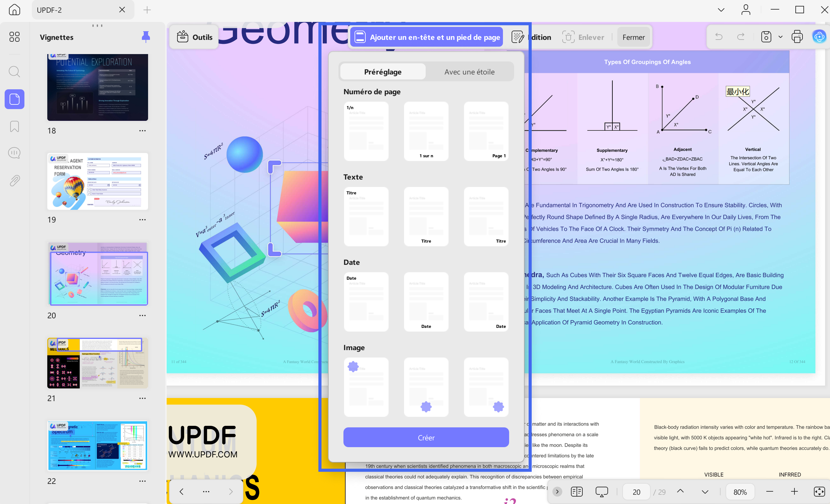Open more options for page 22
Screen dimensions: 830x504
(143, 481)
